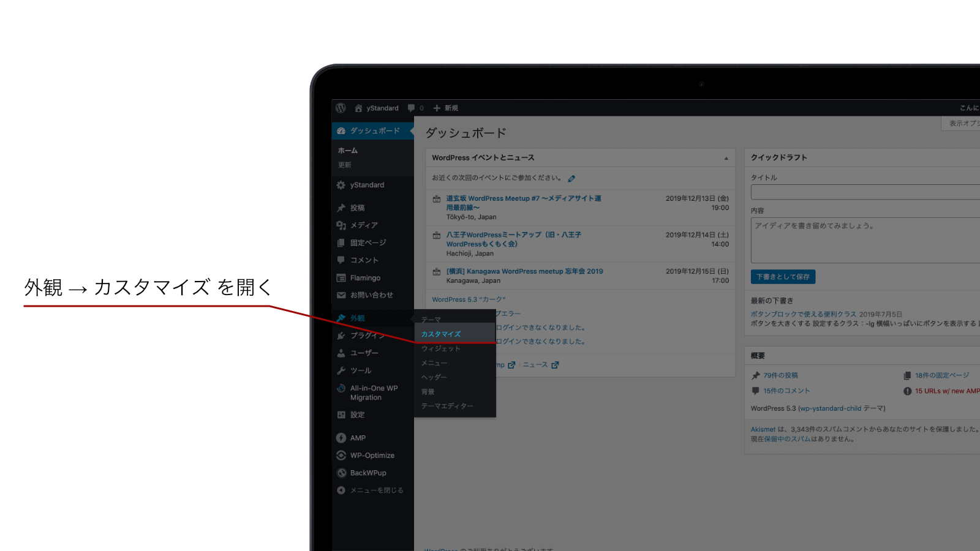Open the [横浜] Kanagawa WordPress meetup link

click(x=525, y=271)
